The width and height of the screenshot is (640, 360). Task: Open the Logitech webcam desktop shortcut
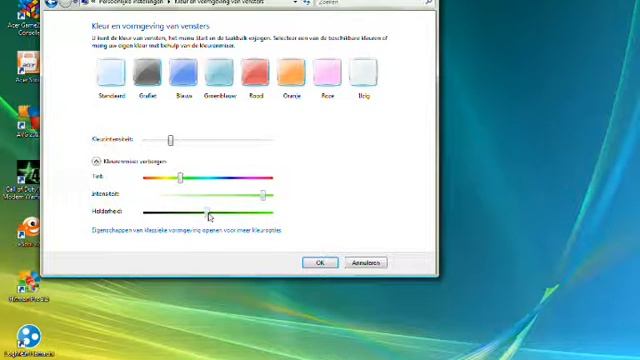pyautogui.click(x=29, y=341)
